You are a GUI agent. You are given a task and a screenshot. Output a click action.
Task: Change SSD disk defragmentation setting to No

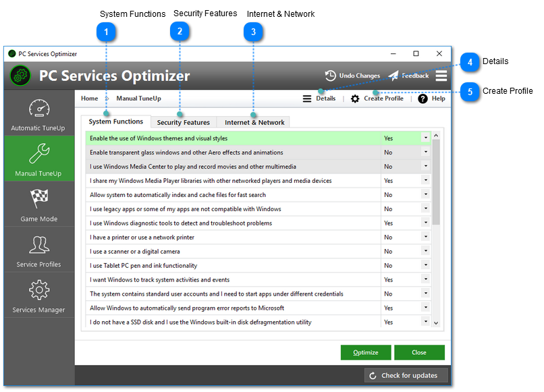tap(426, 322)
